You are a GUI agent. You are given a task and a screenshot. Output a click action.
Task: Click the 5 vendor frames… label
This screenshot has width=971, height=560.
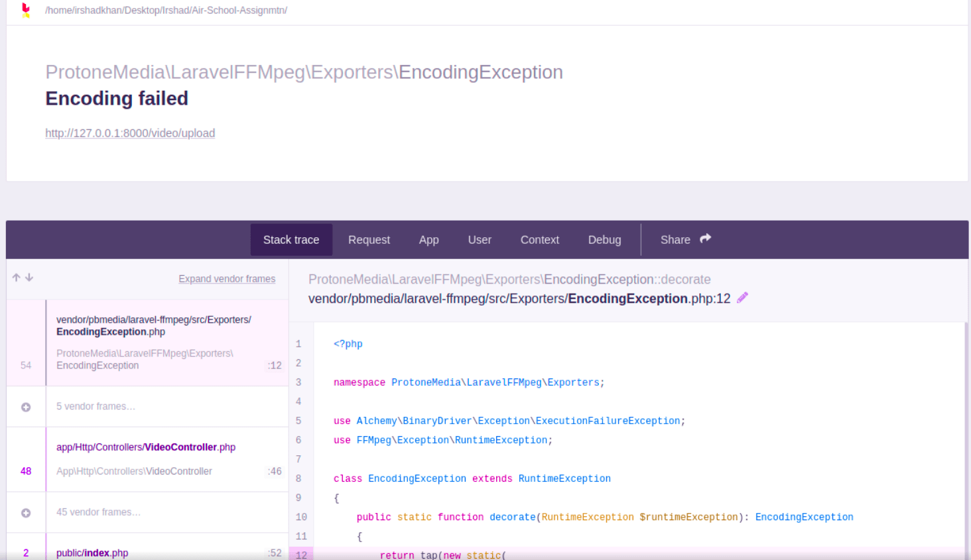pos(96,406)
